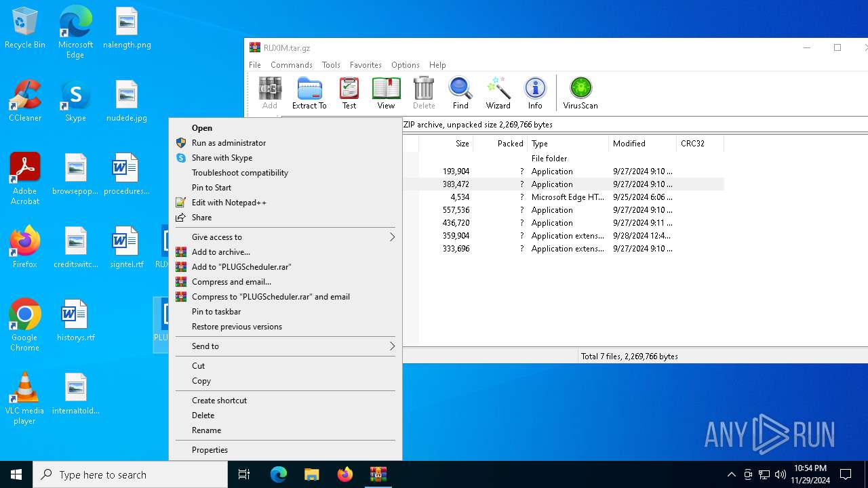
Task: Click the WinRAR taskbar icon
Action: click(378, 474)
